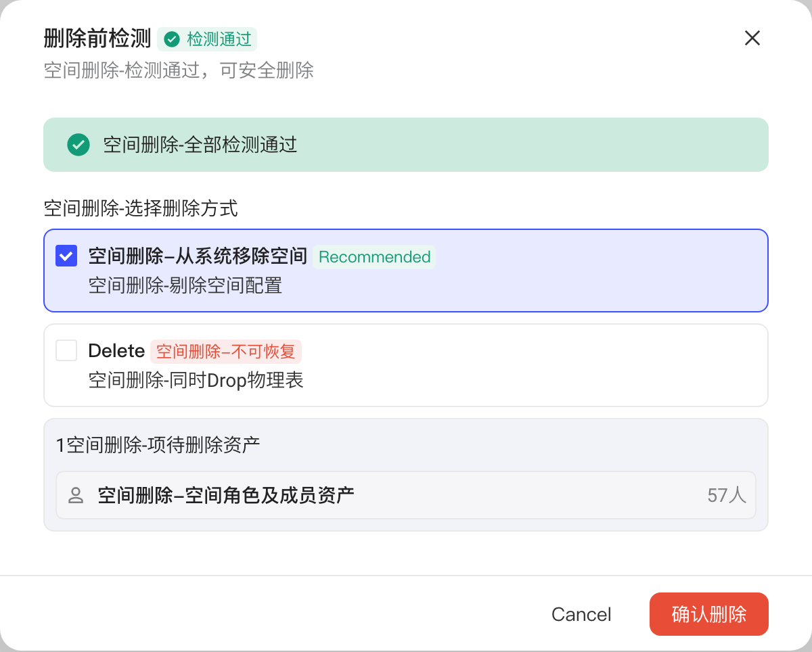The image size is (812, 652).
Task: Click the 不可恢复 red warning tag
Action: pyautogui.click(x=226, y=352)
